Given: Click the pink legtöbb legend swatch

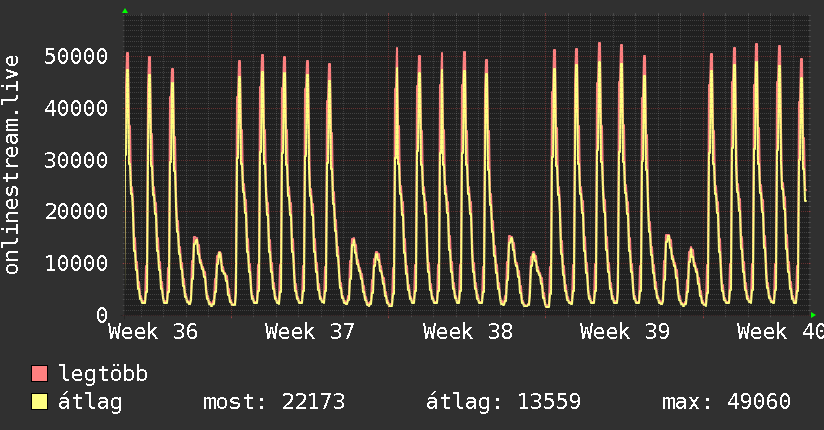Looking at the screenshot, I should coord(39,373).
